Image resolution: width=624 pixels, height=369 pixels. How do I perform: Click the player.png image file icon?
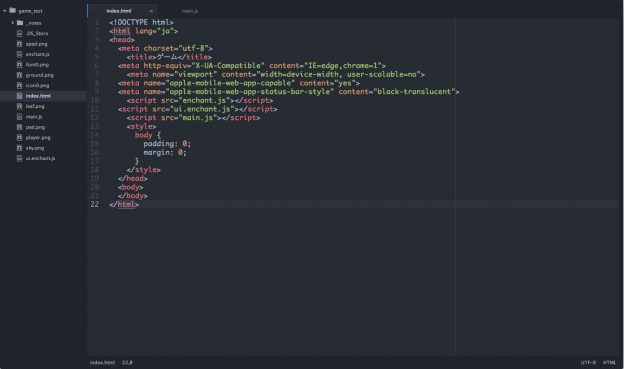[x=19, y=137]
